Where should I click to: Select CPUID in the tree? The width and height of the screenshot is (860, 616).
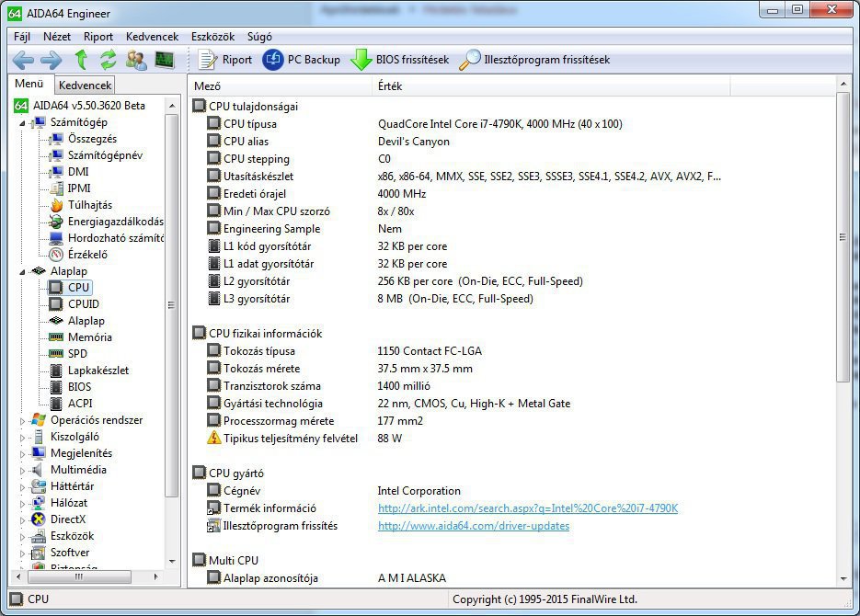[x=84, y=303]
